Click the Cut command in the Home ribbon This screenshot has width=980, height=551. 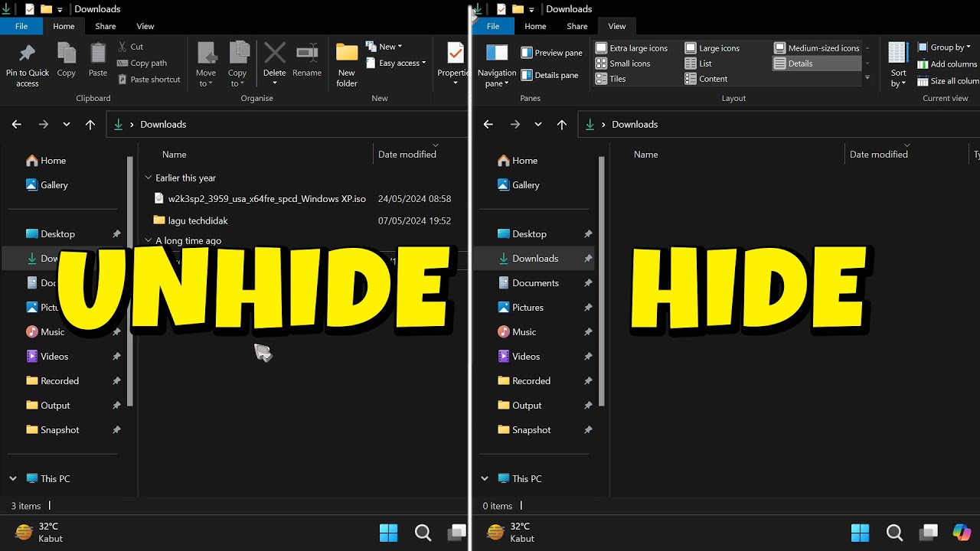point(130,47)
